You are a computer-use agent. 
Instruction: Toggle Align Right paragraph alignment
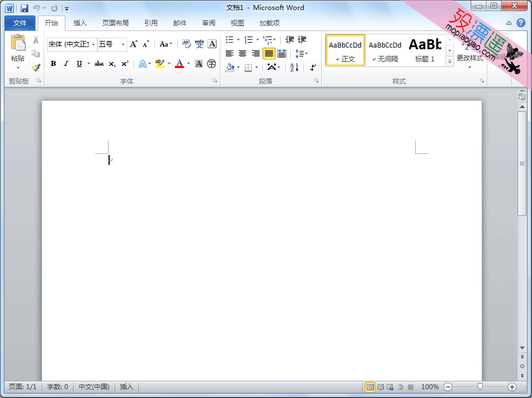coord(256,54)
